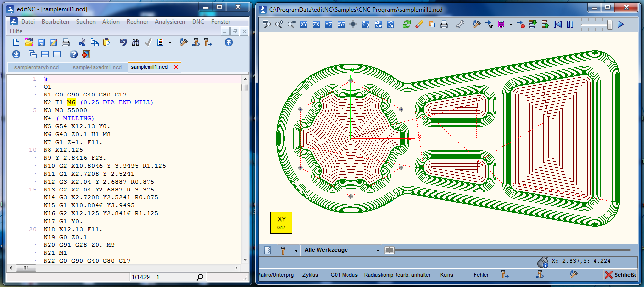Toggle the Zyklus status option
The height and width of the screenshot is (287, 644).
(310, 275)
